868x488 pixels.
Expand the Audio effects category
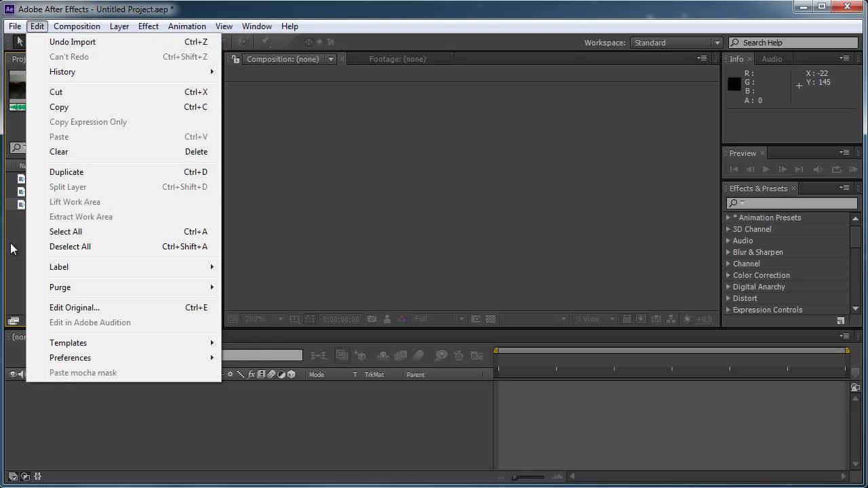pos(728,241)
